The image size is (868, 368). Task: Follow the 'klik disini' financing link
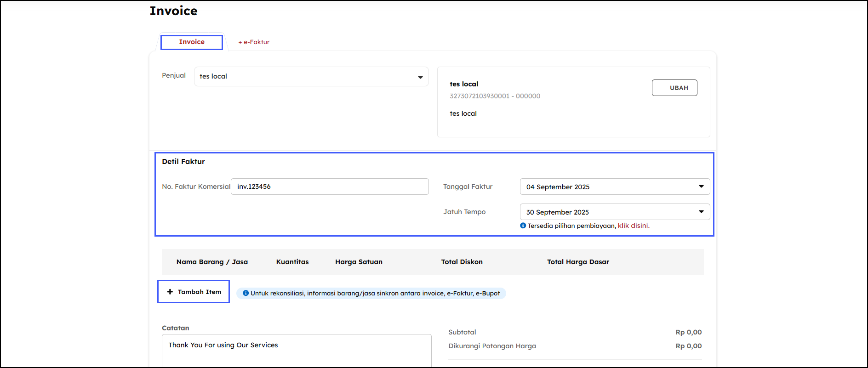tap(633, 226)
